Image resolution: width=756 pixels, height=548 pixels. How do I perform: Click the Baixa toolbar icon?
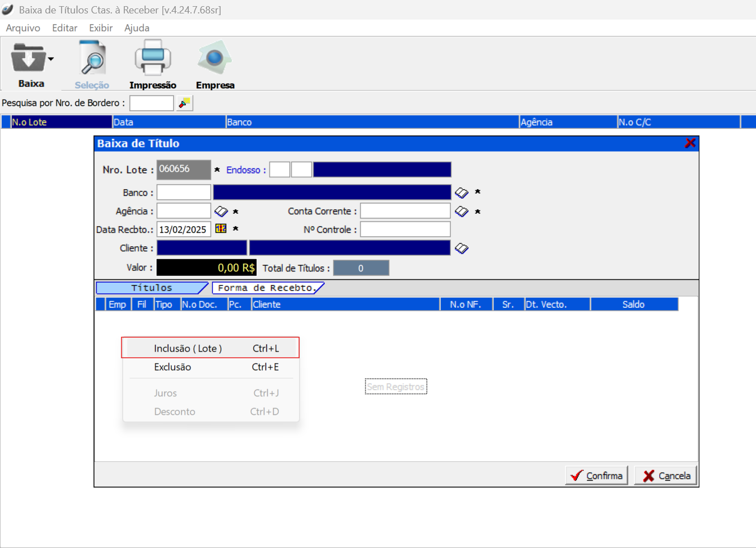click(x=29, y=59)
